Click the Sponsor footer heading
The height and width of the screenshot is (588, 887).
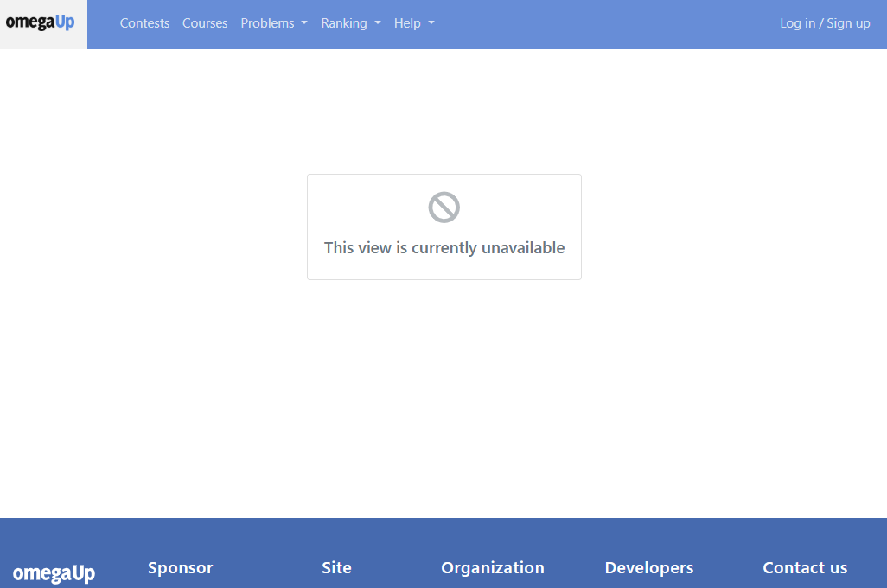point(181,567)
